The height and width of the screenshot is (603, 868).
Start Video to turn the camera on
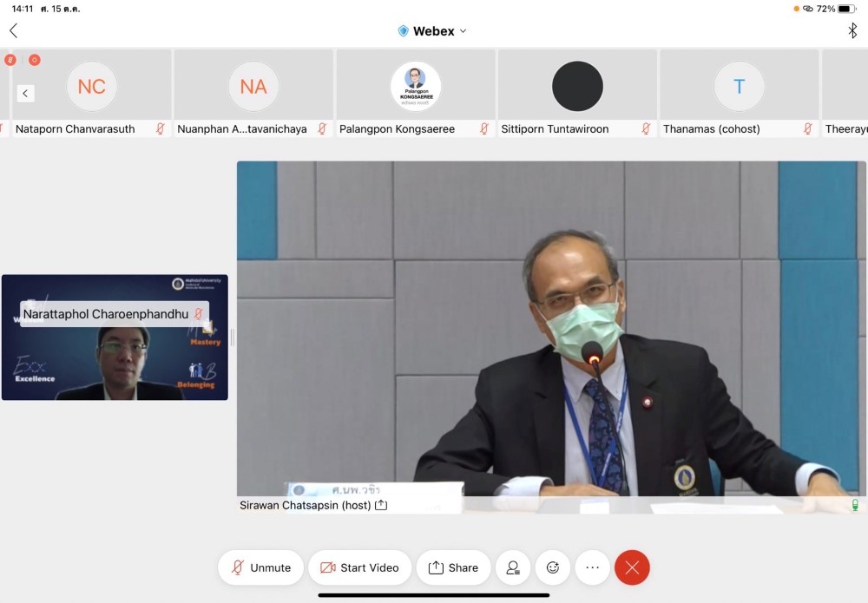click(x=359, y=567)
